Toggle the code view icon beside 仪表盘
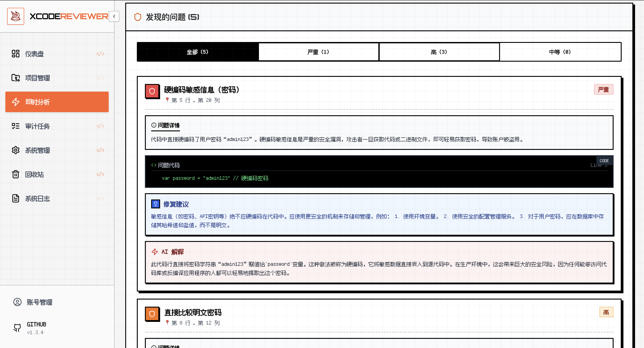 tap(100, 53)
